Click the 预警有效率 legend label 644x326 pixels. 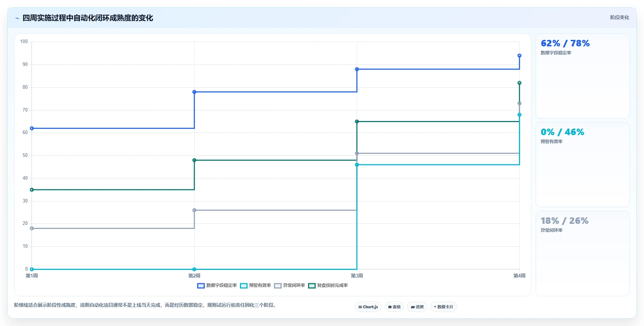click(x=260, y=285)
